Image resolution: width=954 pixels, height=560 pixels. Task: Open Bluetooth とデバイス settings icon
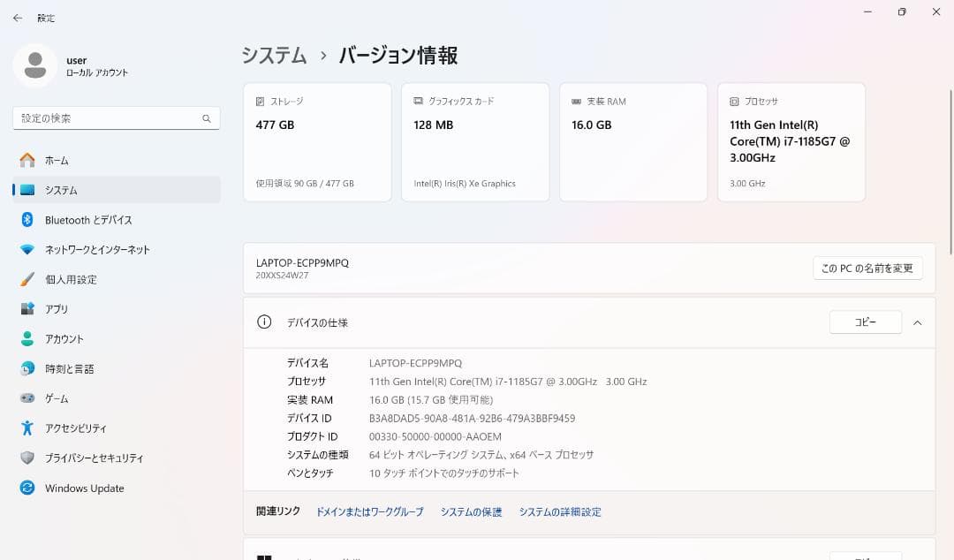click(27, 219)
